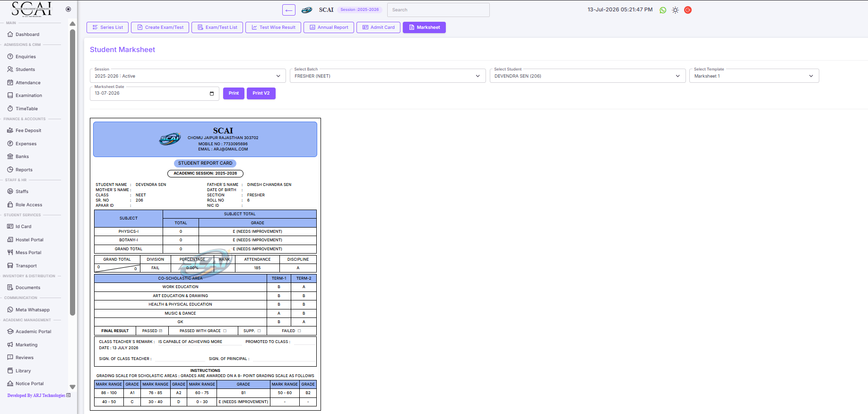Open the TimeTable clock icon

click(10, 108)
